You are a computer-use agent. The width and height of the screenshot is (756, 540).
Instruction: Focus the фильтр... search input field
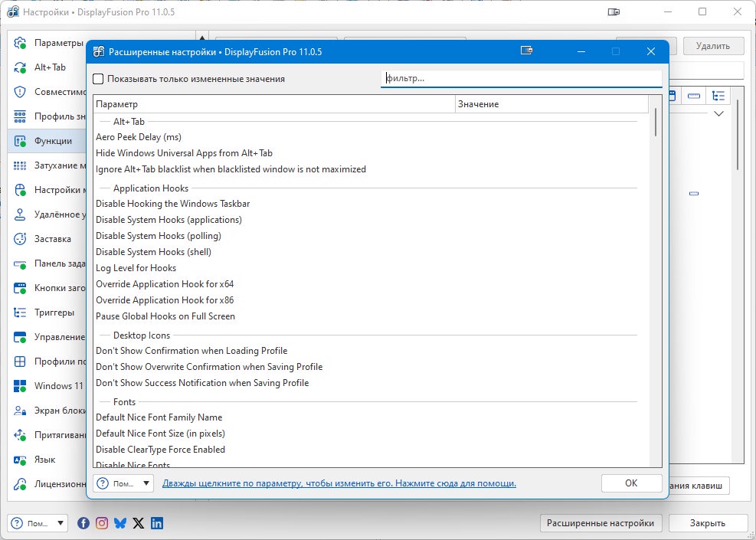coord(521,79)
